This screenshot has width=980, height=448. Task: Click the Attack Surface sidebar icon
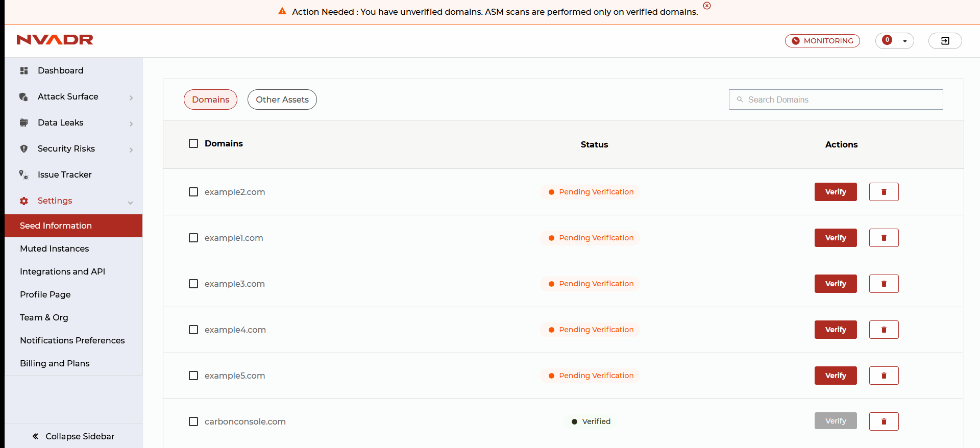(23, 97)
